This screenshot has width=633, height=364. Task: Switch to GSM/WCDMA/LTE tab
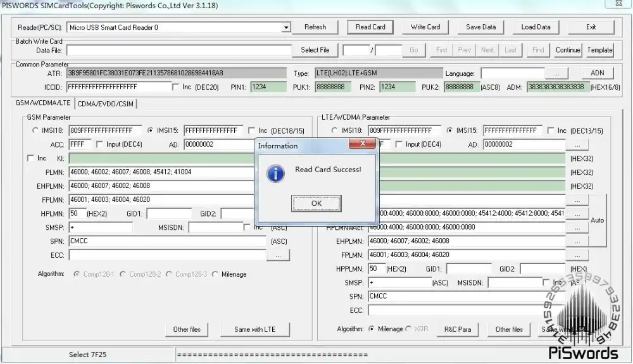43,103
